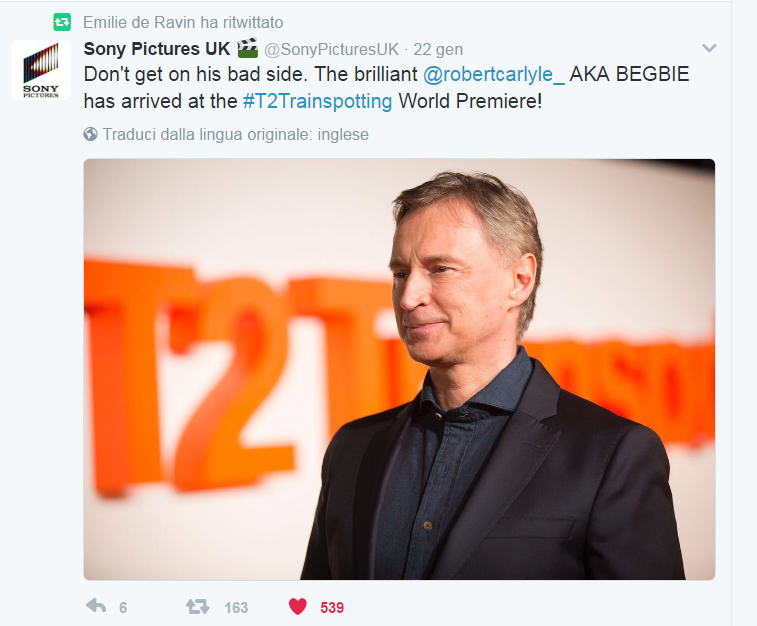Click the Sony Pictures profile avatar
The height and width of the screenshot is (626, 757).
click(41, 70)
